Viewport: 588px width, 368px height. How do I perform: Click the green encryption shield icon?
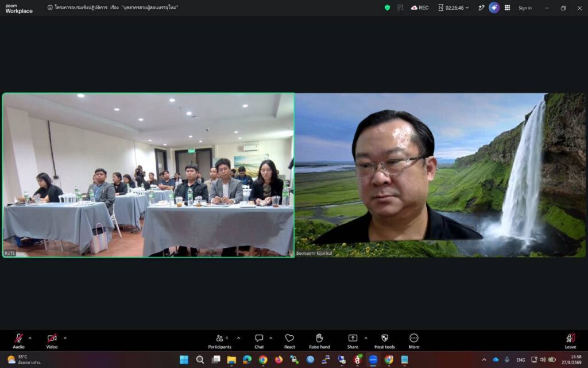pyautogui.click(x=388, y=7)
